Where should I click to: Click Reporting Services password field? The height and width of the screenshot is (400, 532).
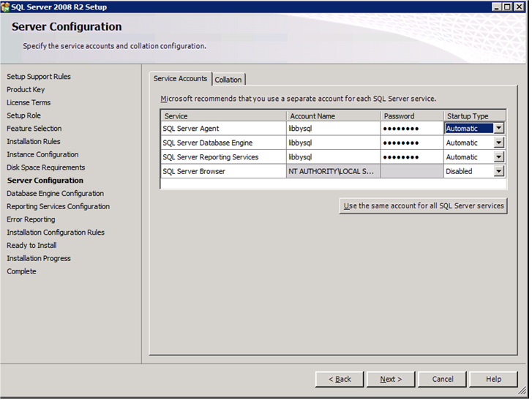(x=411, y=157)
